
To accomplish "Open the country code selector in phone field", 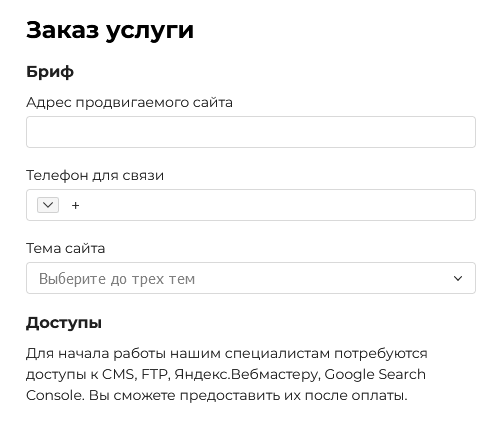I will pos(48,205).
